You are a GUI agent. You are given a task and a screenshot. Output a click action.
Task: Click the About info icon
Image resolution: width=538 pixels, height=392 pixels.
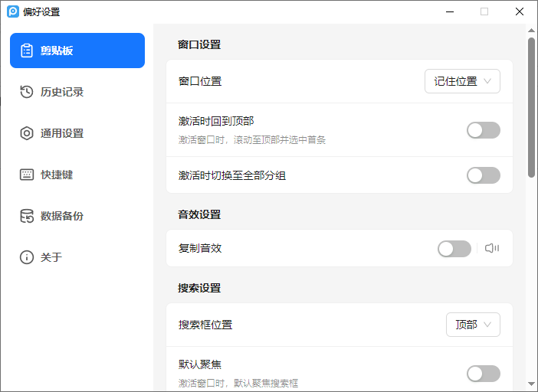tap(27, 257)
